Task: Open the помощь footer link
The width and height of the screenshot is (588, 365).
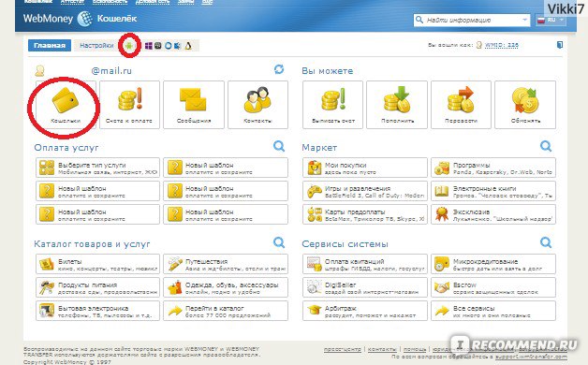Action: click(415, 349)
